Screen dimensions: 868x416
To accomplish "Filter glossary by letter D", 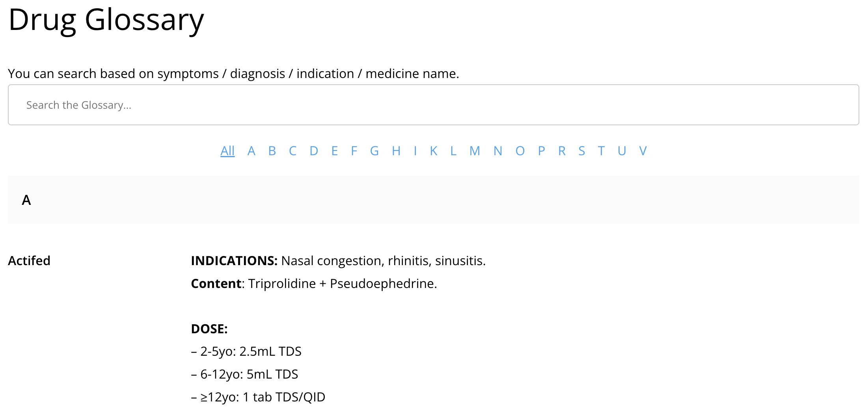I will coord(313,150).
